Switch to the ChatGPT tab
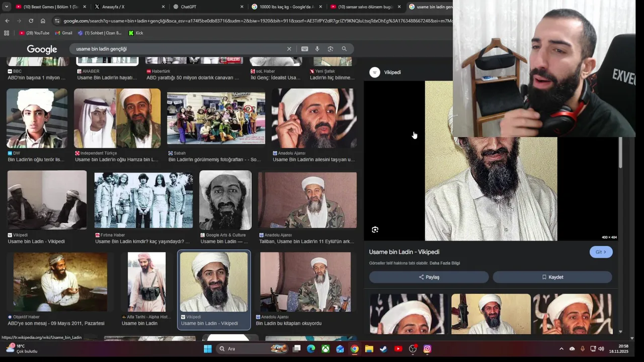Image resolution: width=644 pixels, height=362 pixels. pyautogui.click(x=208, y=7)
